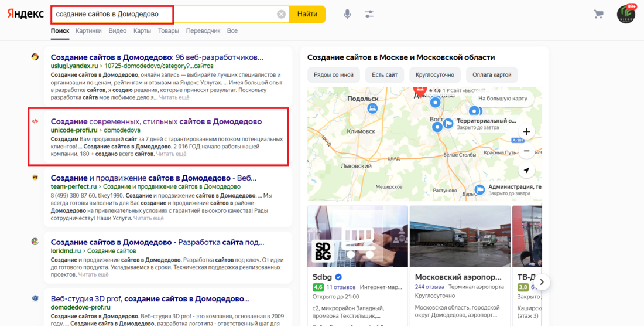644x326 pixels.
Task: Open Разработка сайта под result title
Action: pyautogui.click(x=157, y=242)
